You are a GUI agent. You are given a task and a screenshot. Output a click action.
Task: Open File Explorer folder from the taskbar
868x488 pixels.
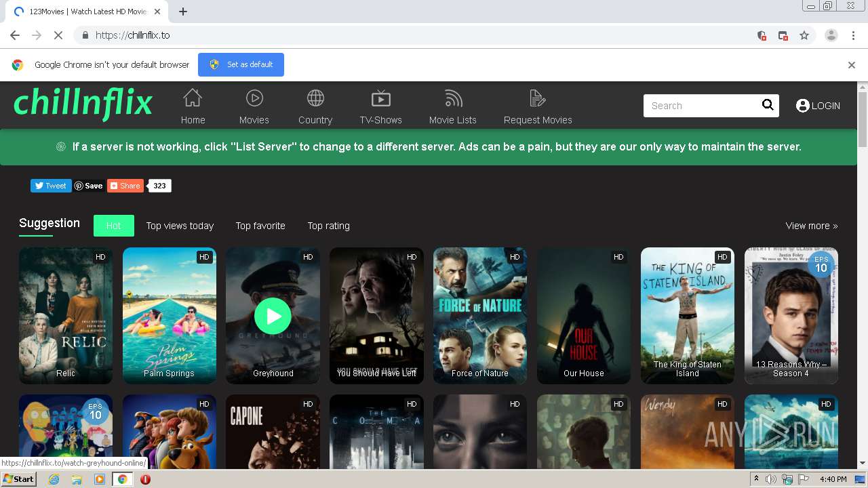point(77,479)
